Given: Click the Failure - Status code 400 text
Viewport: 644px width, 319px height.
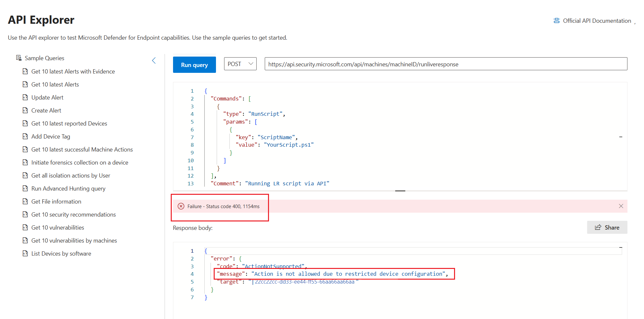Looking at the screenshot, I should click(223, 206).
